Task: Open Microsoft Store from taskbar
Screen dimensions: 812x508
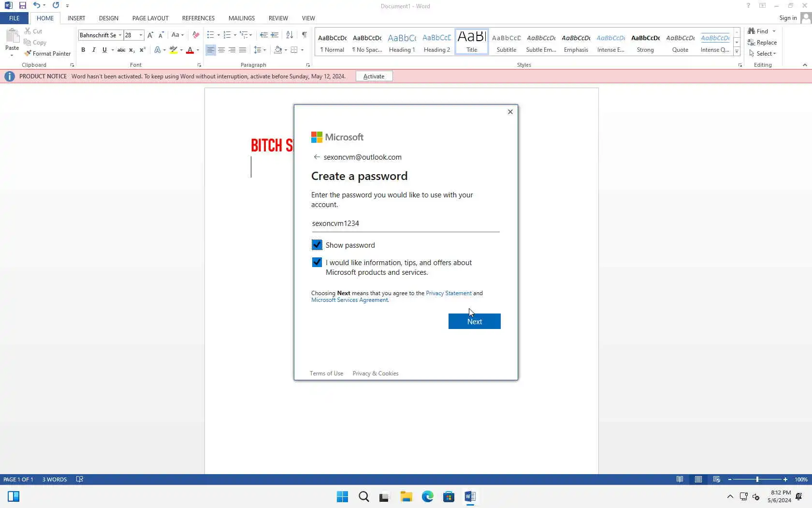Action: click(x=449, y=496)
